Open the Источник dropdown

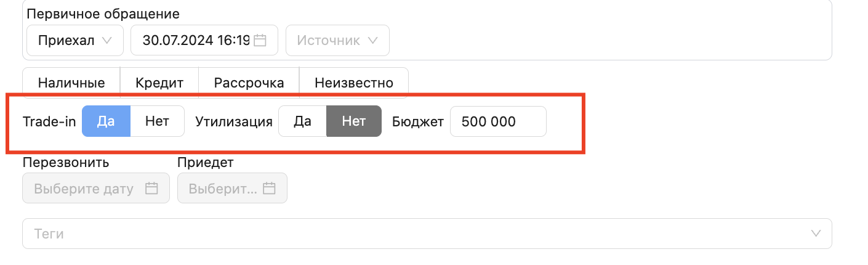pos(337,41)
